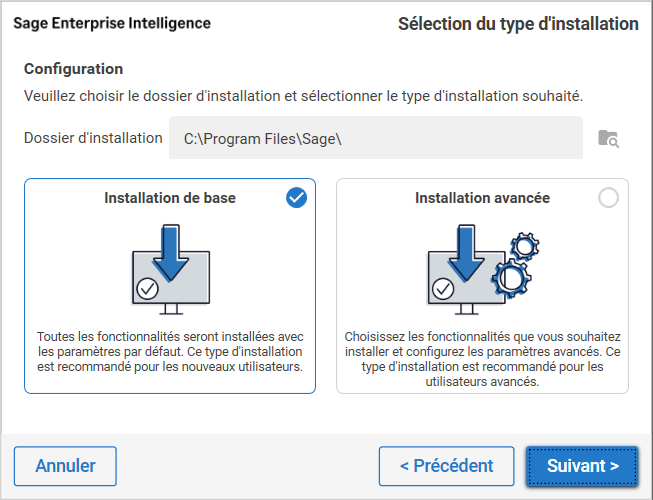The image size is (653, 500).
Task: Select the Installation de base radio button
Action: click(x=296, y=198)
